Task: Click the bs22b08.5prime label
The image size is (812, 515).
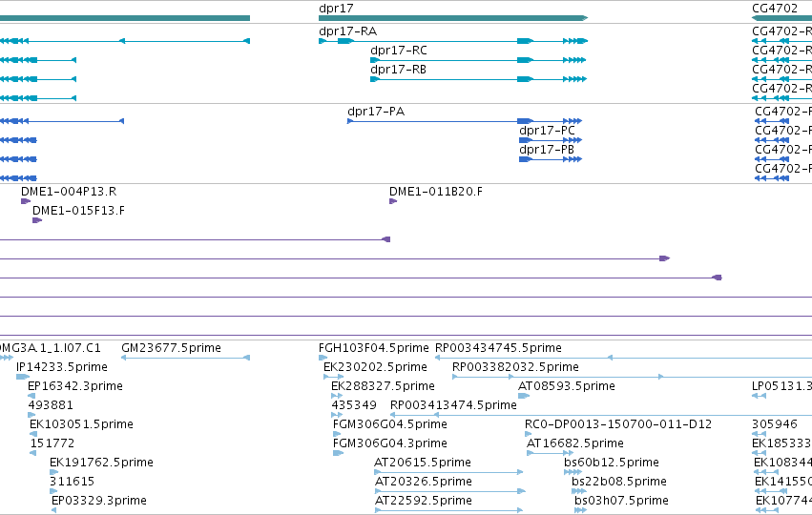Action: (619, 482)
